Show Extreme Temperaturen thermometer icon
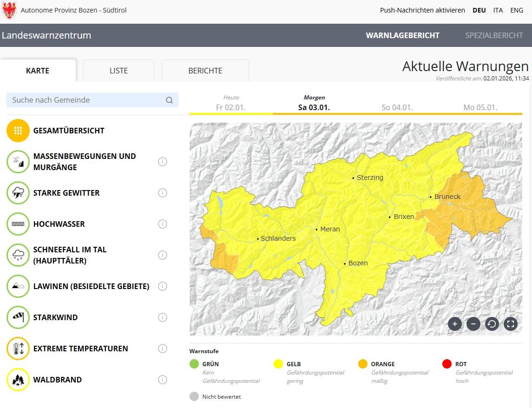 pos(18,349)
